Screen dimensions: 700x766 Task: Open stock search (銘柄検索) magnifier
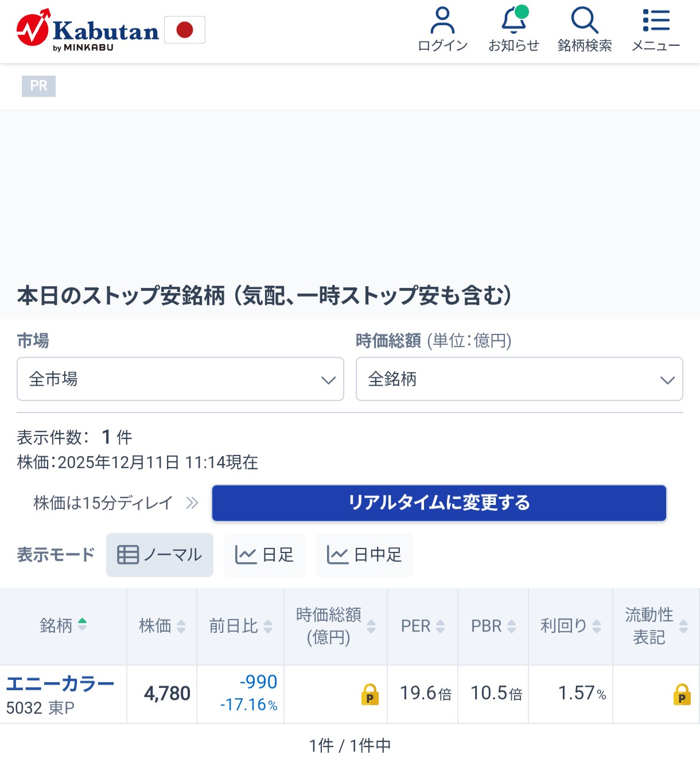[x=585, y=29]
